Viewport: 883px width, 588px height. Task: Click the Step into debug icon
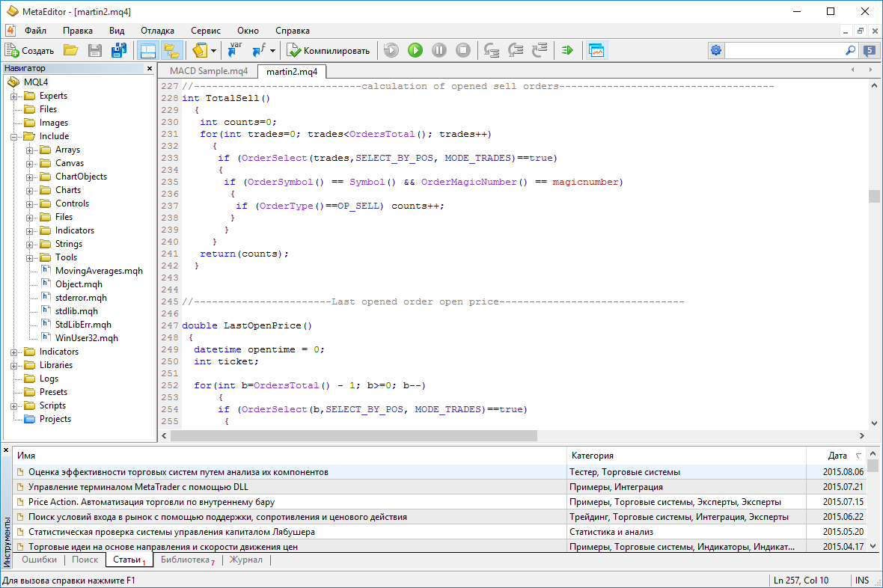pos(492,50)
